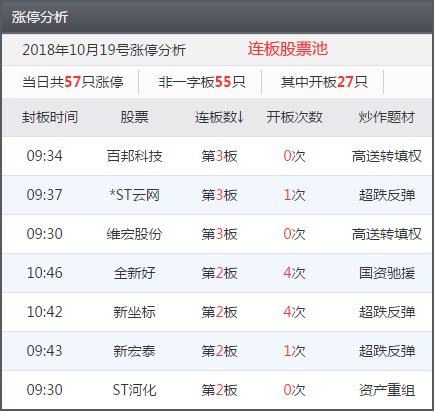The image size is (434, 411).
Task: Click 4次 in the 新坐标 row
Action: coord(294,312)
